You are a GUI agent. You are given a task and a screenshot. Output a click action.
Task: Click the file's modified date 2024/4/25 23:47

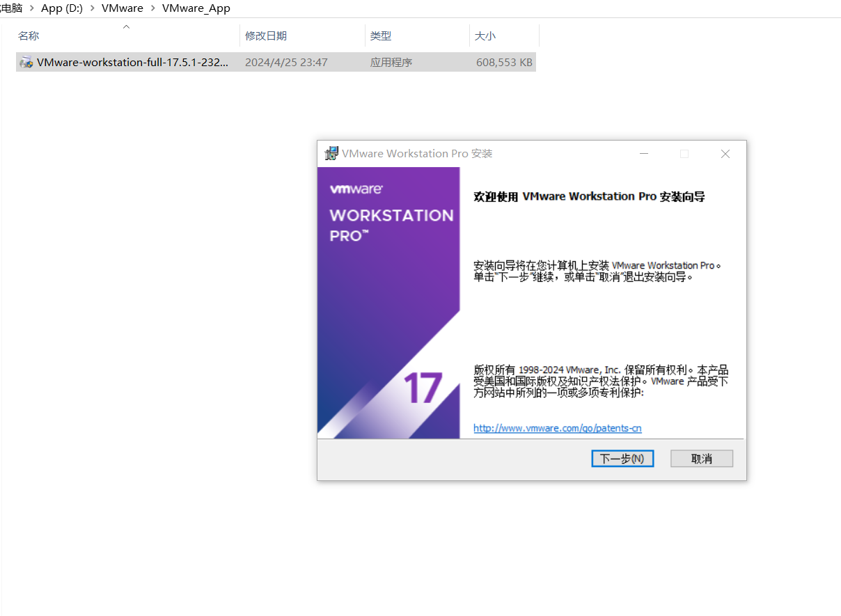[286, 62]
